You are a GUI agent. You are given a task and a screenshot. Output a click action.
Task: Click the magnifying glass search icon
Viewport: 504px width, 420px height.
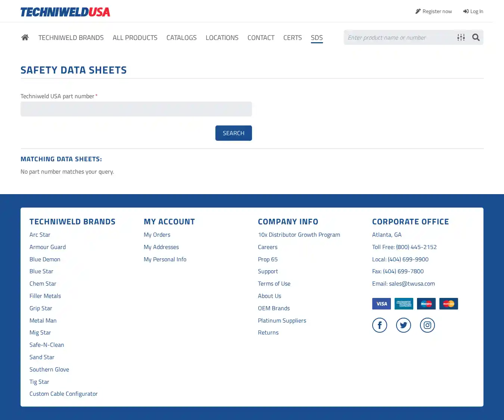coord(476,37)
